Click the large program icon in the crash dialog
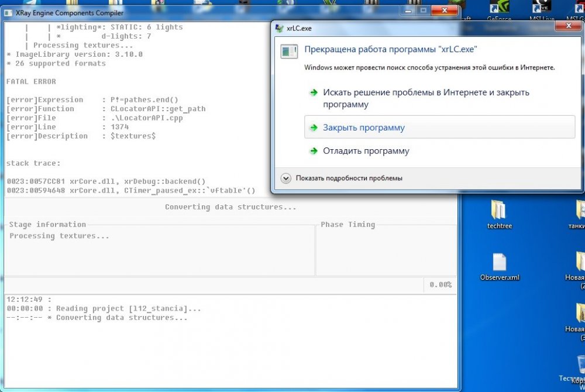The width and height of the screenshot is (585, 392). pyautogui.click(x=290, y=51)
